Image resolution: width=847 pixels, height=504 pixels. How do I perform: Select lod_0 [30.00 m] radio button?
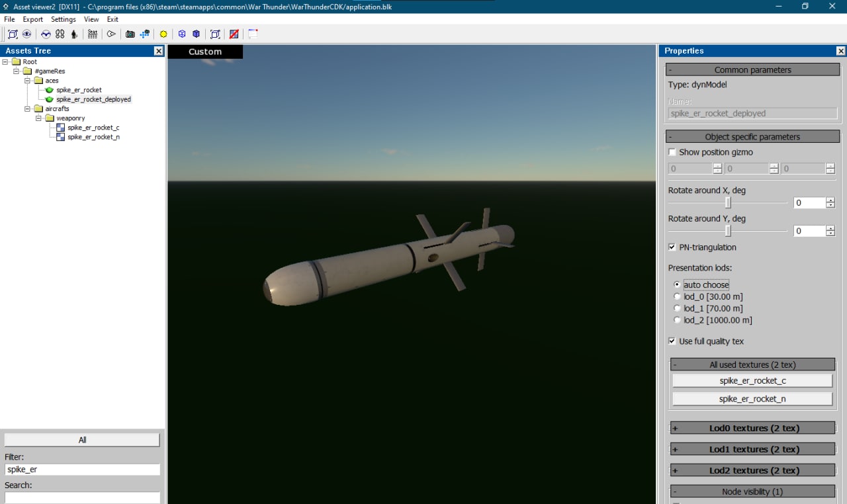pyautogui.click(x=677, y=296)
